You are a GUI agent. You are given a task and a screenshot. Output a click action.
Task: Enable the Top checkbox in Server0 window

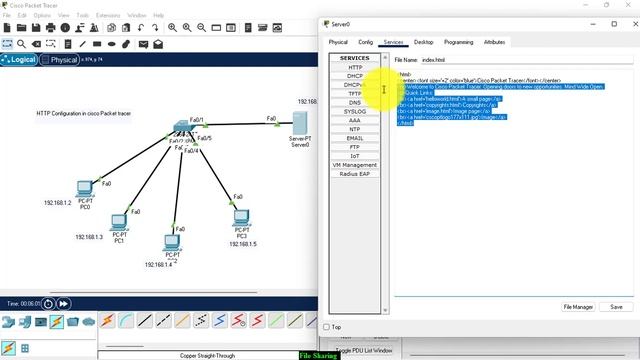pyautogui.click(x=326, y=327)
